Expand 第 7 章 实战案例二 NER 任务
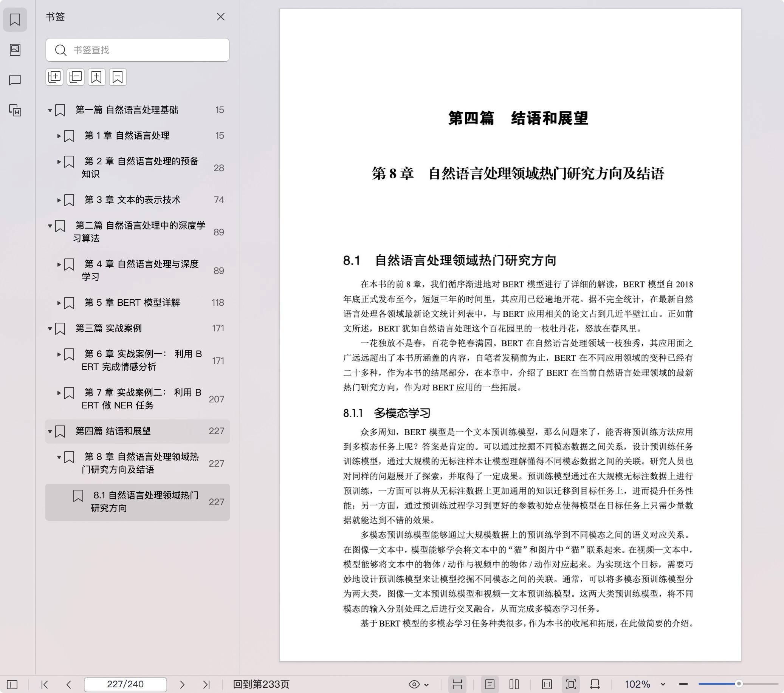Viewport: 784px width, 693px height. click(59, 393)
